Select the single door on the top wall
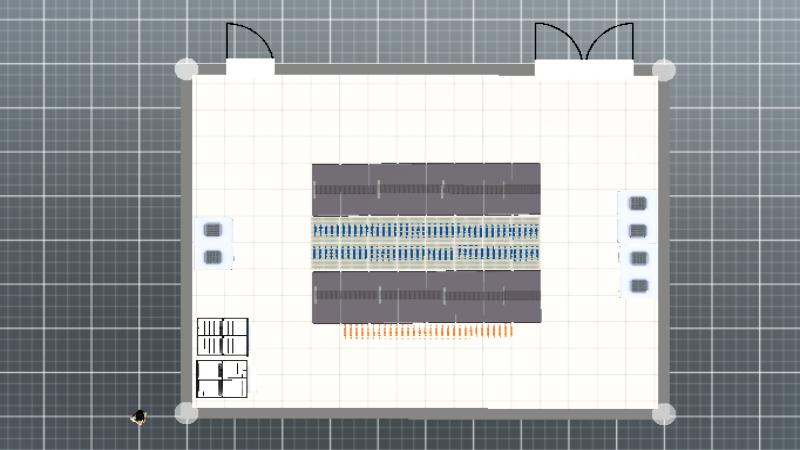 (249, 67)
